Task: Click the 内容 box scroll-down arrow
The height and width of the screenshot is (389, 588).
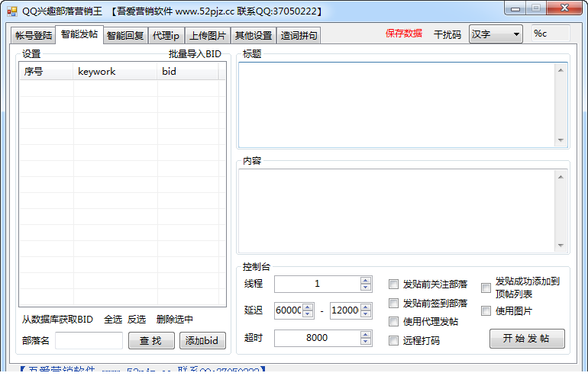Action: coord(561,246)
